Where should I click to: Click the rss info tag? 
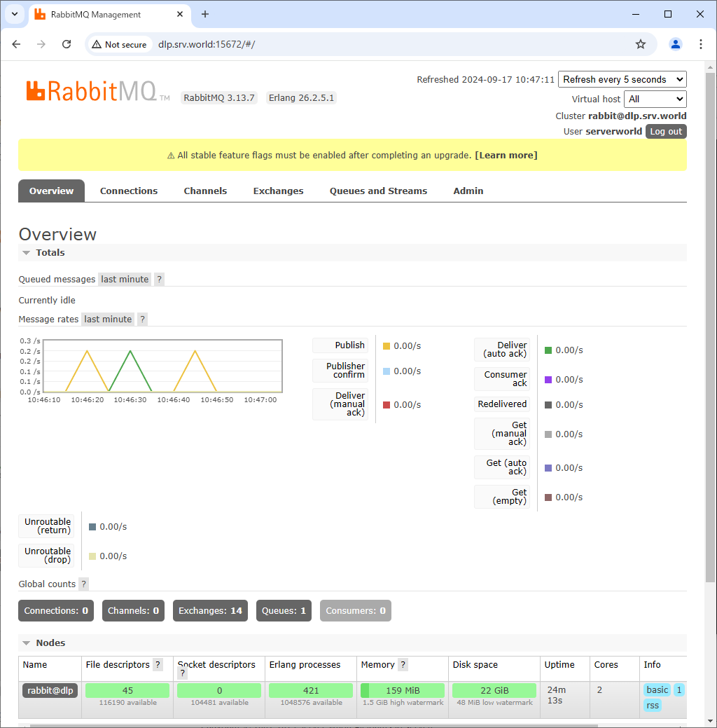coord(653,706)
